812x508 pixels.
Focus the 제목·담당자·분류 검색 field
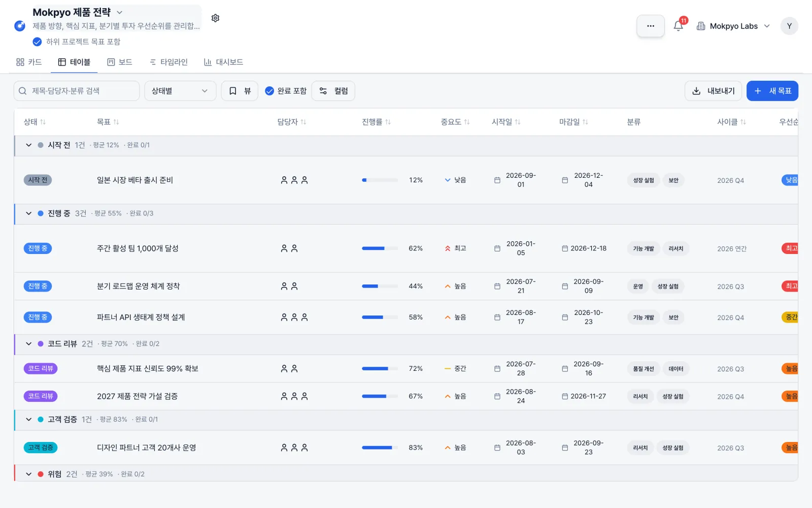pyautogui.click(x=77, y=91)
